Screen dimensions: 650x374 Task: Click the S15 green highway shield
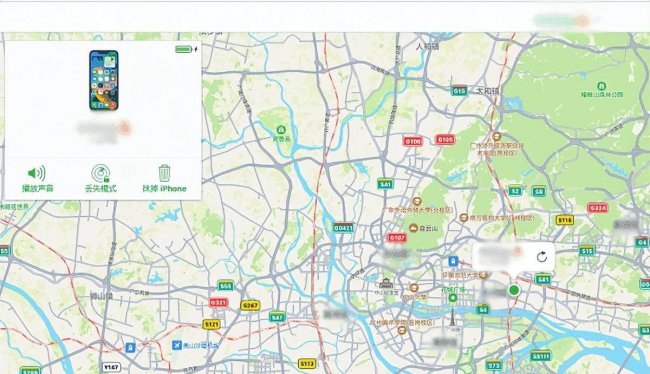pos(587,251)
